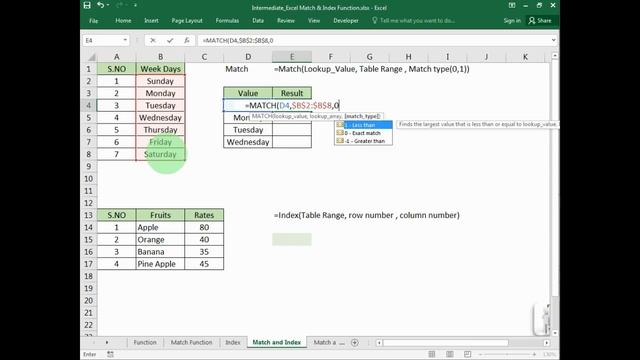Open the Home ribbon tab
640x360 pixels.
tap(123, 20)
